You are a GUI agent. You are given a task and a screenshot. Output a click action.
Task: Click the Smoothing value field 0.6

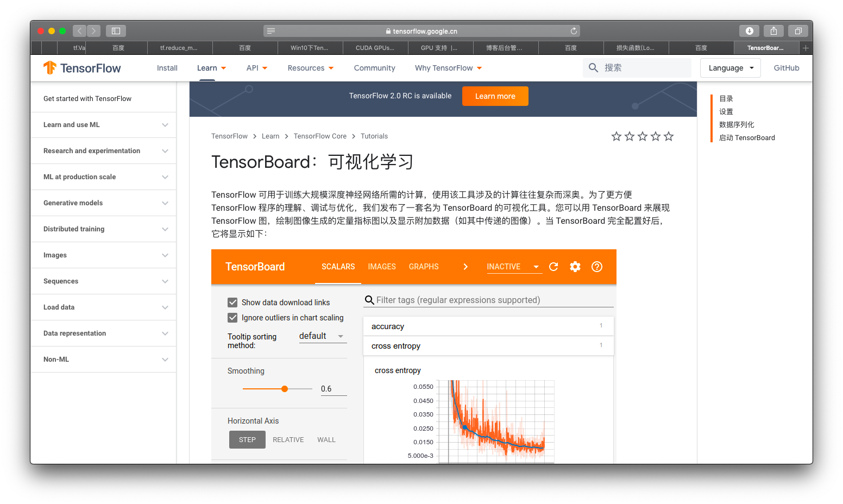(x=334, y=389)
